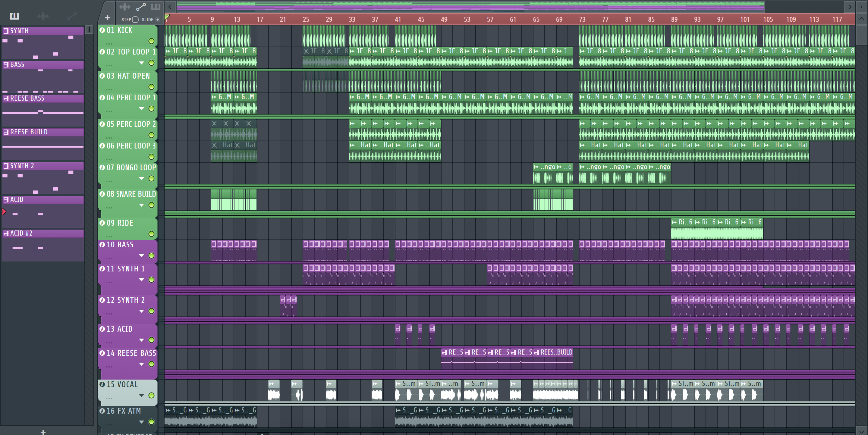Click the track icon of 06 PERC LOOP 3
Screen dimensions: 868x435
point(102,146)
